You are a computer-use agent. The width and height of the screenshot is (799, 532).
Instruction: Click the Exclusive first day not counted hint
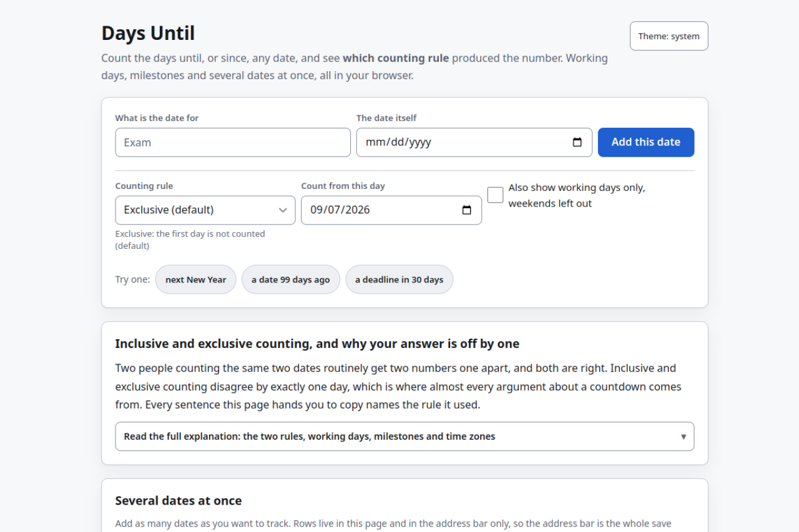(x=190, y=239)
